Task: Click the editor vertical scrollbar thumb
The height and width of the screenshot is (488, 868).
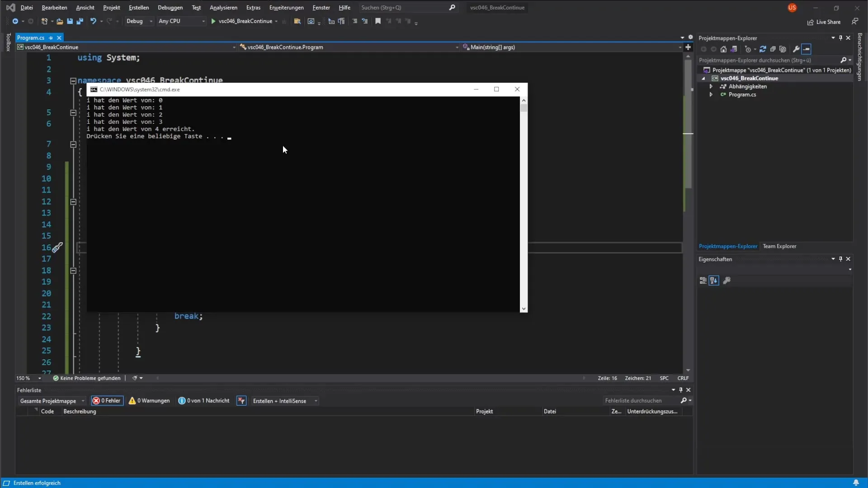Action: (688, 124)
